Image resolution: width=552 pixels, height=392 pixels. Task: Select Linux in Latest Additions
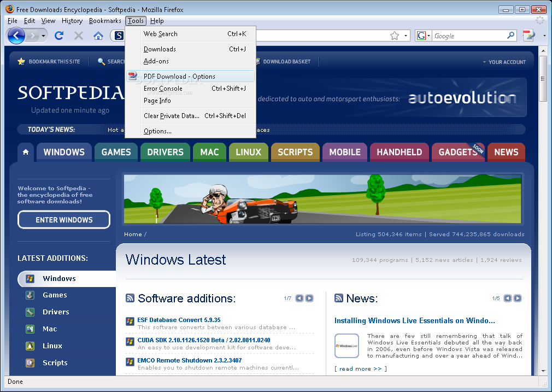pyautogui.click(x=52, y=346)
